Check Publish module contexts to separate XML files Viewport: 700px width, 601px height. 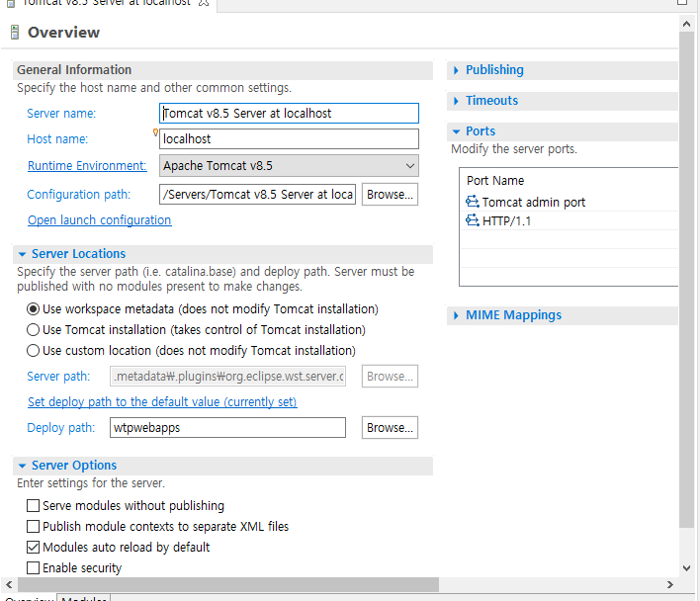click(x=33, y=527)
